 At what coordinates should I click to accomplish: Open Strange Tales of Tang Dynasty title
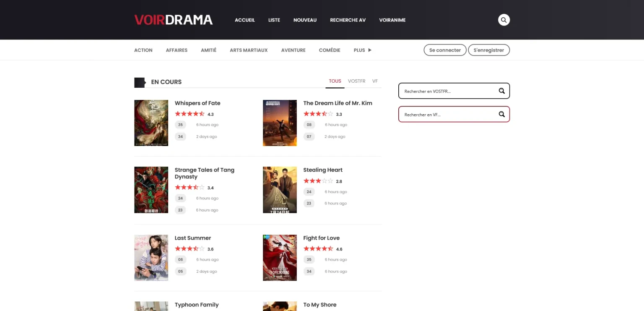(205, 173)
